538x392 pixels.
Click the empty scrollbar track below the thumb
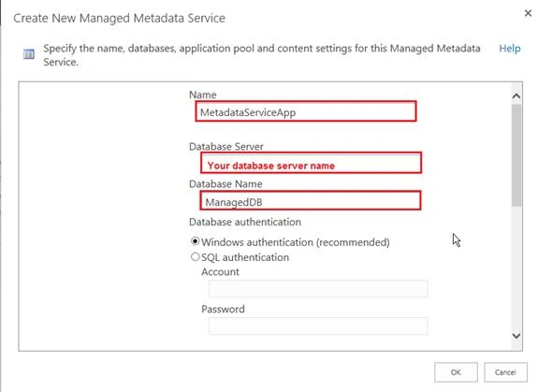pyautogui.click(x=516, y=268)
